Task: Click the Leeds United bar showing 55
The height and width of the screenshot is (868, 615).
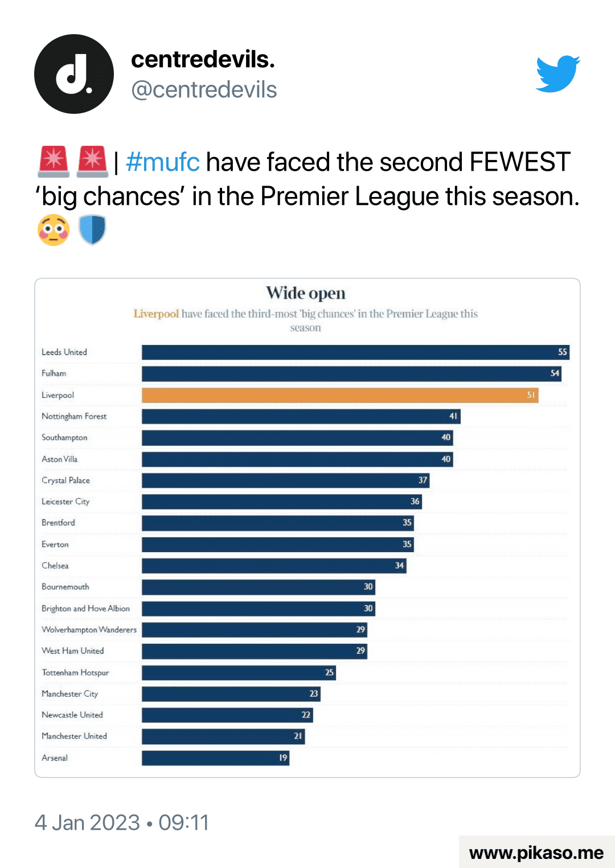Action: [x=355, y=352]
